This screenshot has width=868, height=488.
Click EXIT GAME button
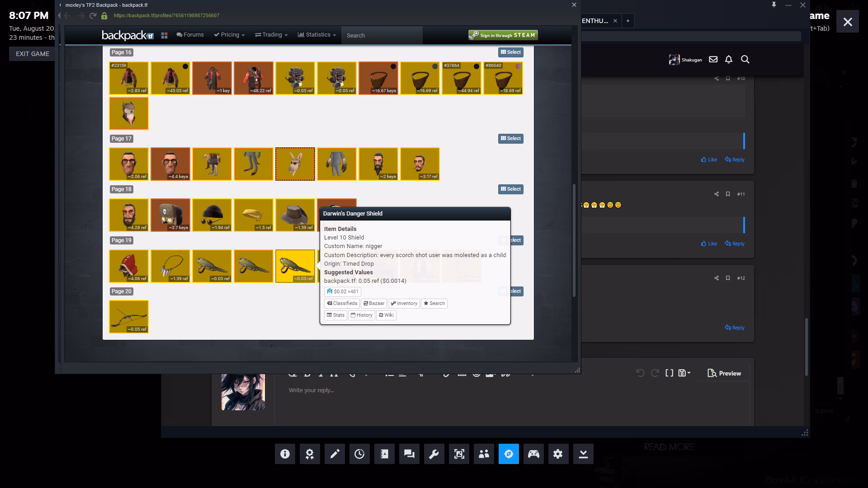33,54
